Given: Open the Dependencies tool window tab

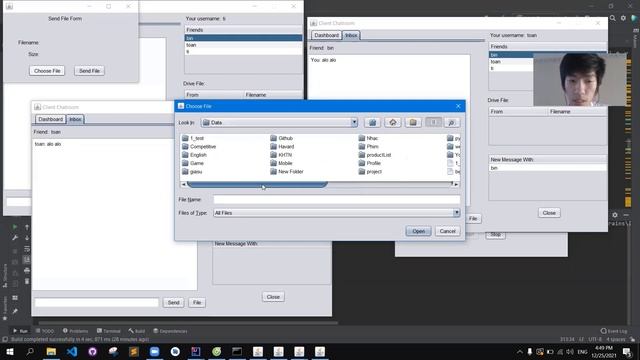Looking at the screenshot, I should (170, 331).
